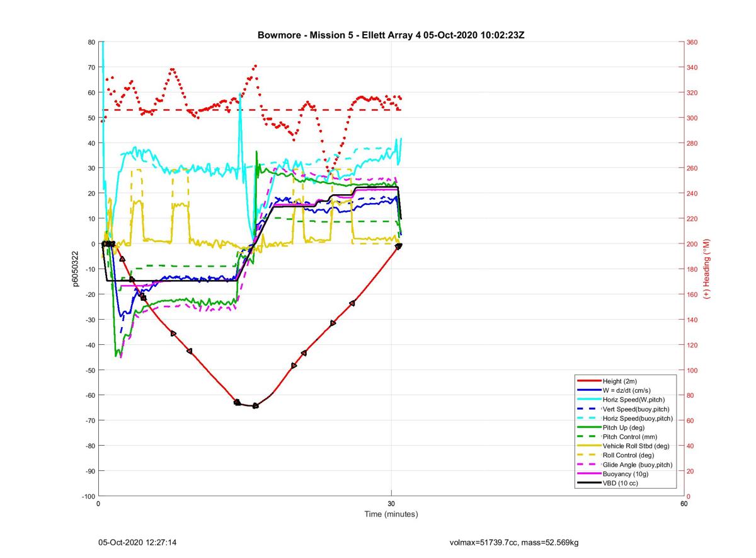Screen dimensions: 756x558
Task: Click the right-axis tick label '100'
Action: pyautogui.click(x=692, y=370)
